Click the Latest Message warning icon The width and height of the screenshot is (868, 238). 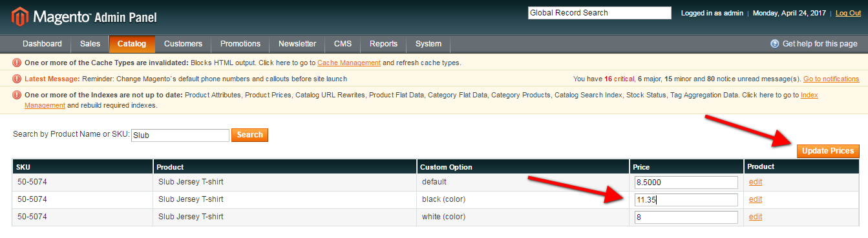click(x=17, y=79)
